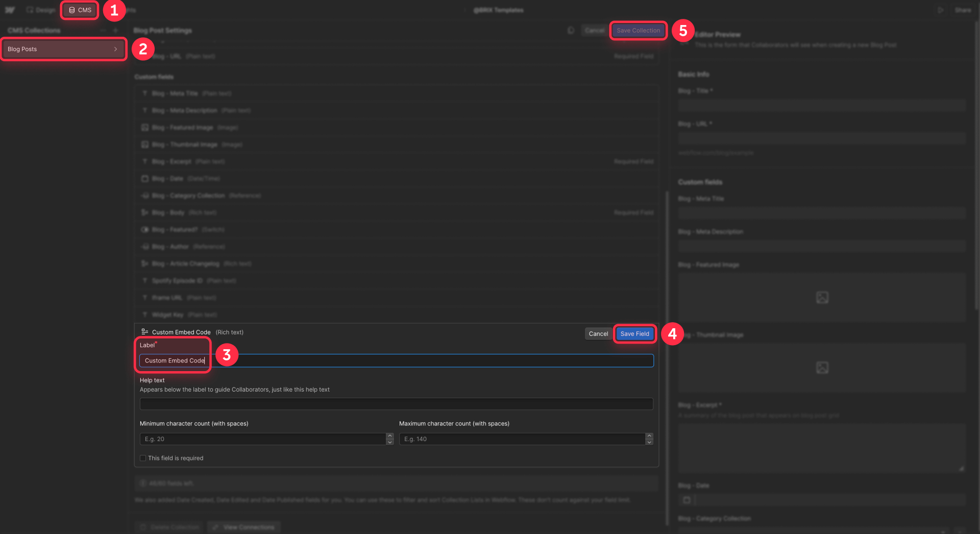This screenshot has width=980, height=534.
Task: Click the minus icon beside CMS Collections
Action: point(103,30)
